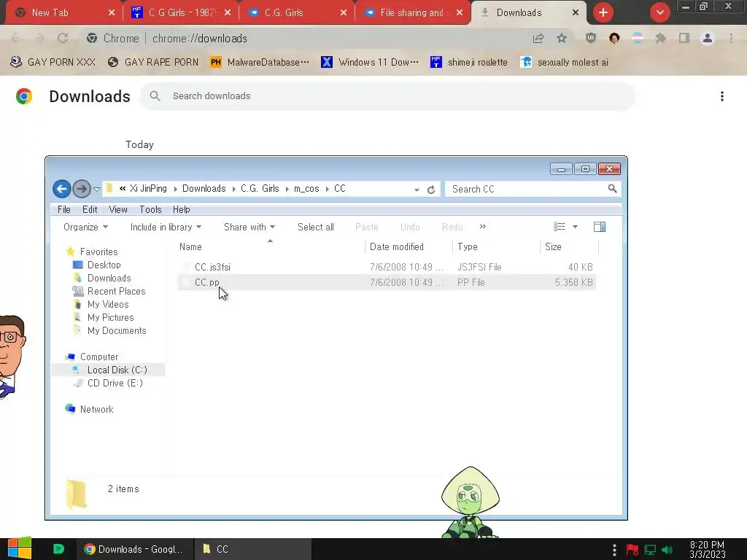Open the view options dropdown arrow
This screenshot has width=747, height=560.
pyautogui.click(x=575, y=227)
